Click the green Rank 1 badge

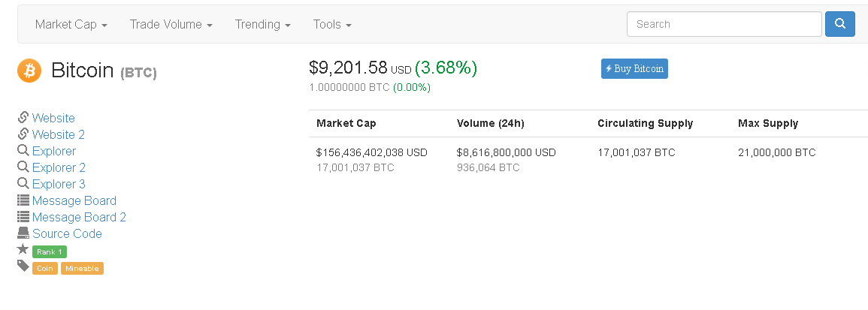[x=50, y=252]
